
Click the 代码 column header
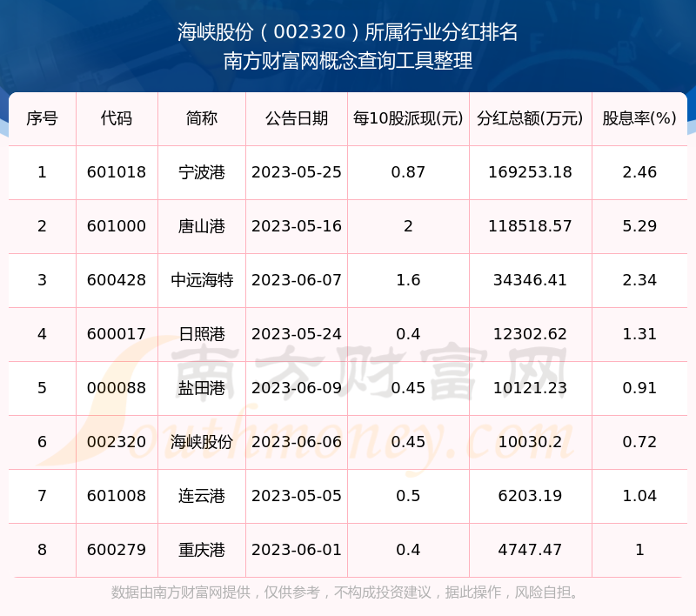117,118
